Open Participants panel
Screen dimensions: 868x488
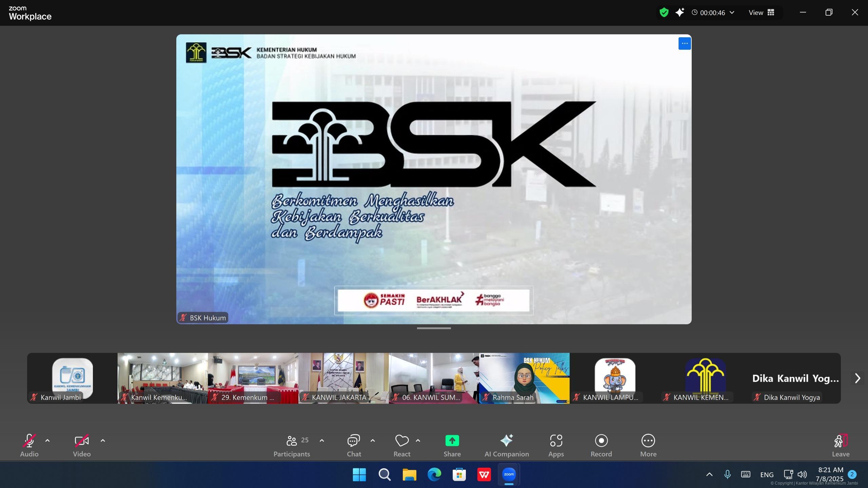pyautogui.click(x=292, y=446)
